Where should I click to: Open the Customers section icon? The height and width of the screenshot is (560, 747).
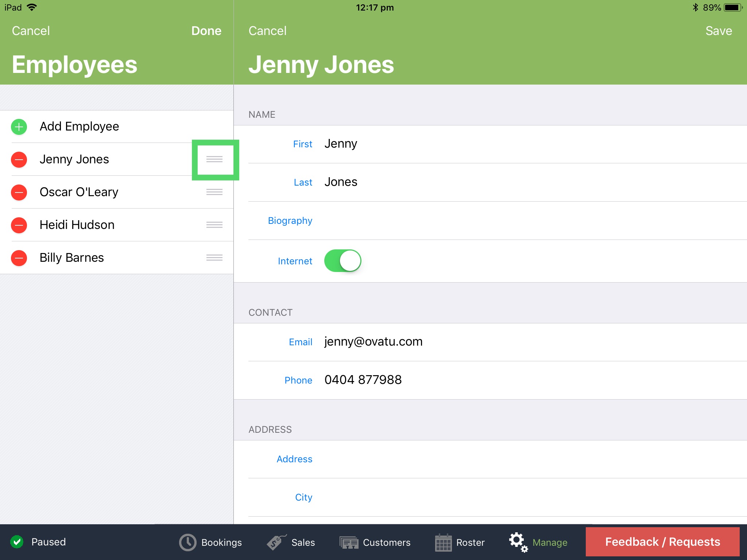pyautogui.click(x=349, y=542)
